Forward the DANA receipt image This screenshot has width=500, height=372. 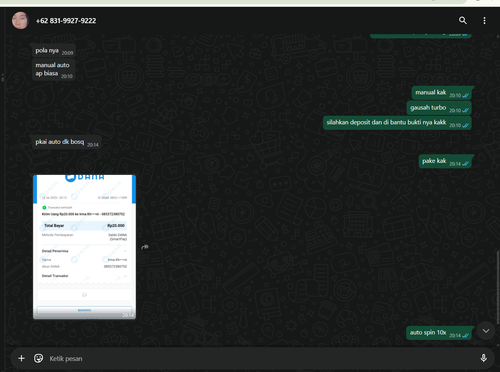tap(145, 247)
